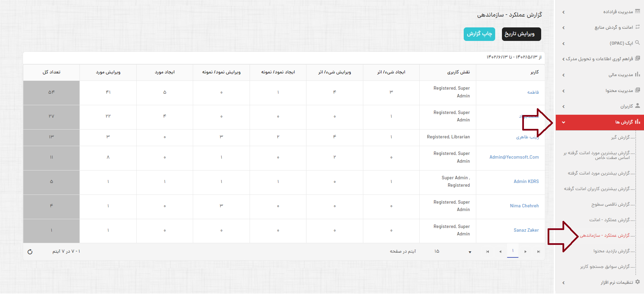Click the چاپ گزارش print button
Viewport: 644px width, 299px height.
coord(479,34)
